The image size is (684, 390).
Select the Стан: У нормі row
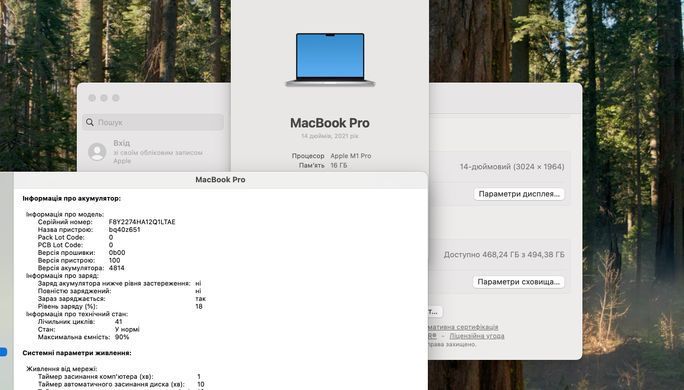click(89, 329)
